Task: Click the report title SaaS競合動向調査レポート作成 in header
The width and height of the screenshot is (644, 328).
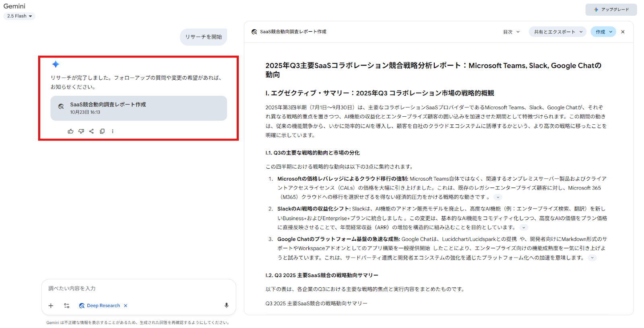Action: (293, 32)
